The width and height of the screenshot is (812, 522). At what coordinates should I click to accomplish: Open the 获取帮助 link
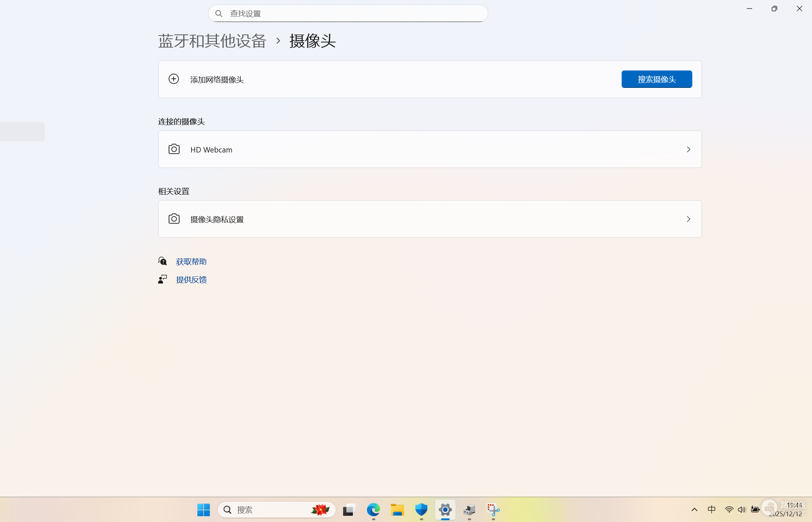click(191, 261)
